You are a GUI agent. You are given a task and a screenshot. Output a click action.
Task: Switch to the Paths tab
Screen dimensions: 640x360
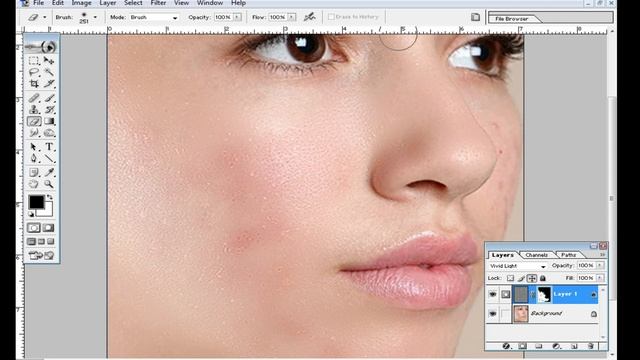point(568,255)
